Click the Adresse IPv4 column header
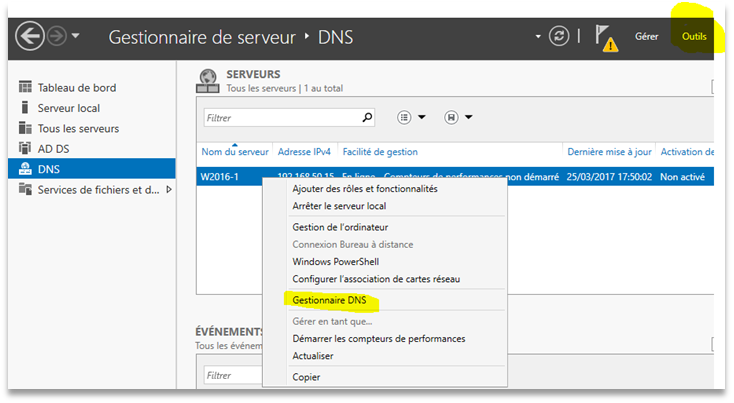Screen dimensions: 734x403 coord(304,152)
